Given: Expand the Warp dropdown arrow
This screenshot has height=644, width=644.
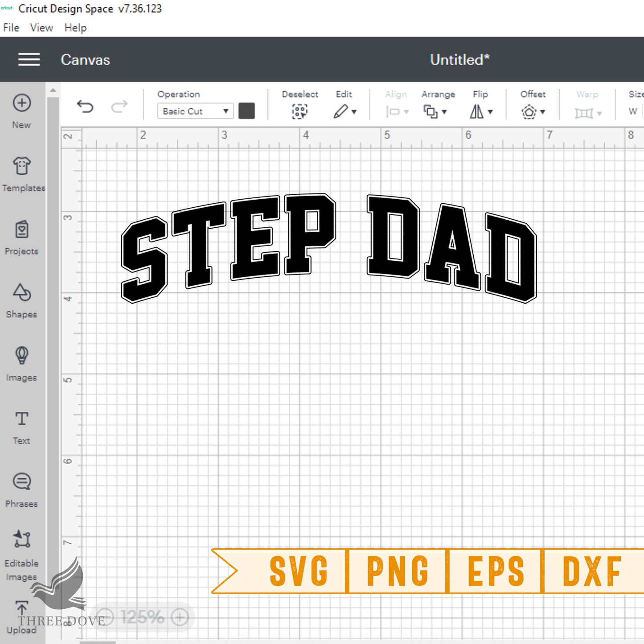Looking at the screenshot, I should [x=599, y=114].
